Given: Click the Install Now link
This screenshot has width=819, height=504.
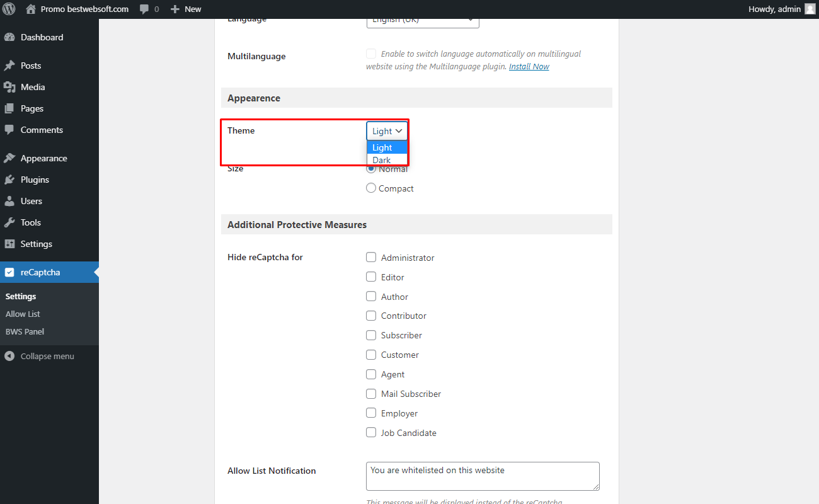Looking at the screenshot, I should [529, 66].
